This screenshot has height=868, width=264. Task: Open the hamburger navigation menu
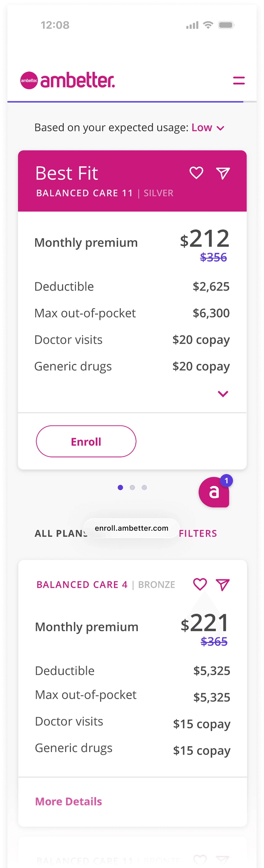click(x=239, y=81)
